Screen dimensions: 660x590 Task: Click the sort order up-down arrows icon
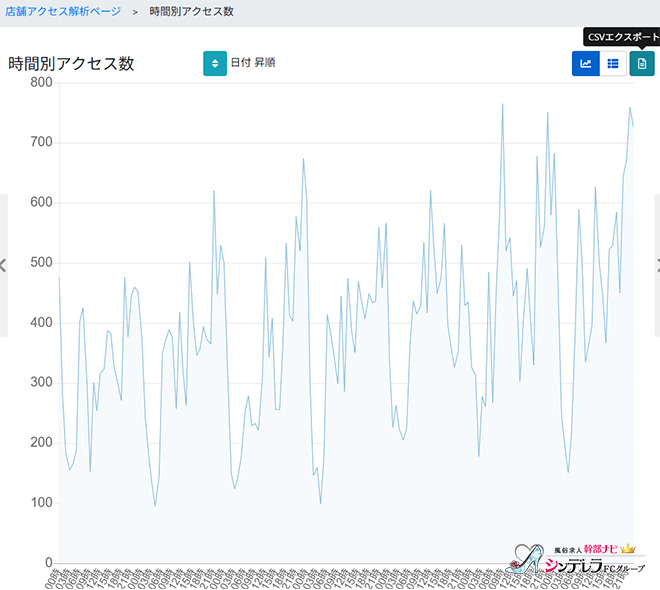pos(215,63)
